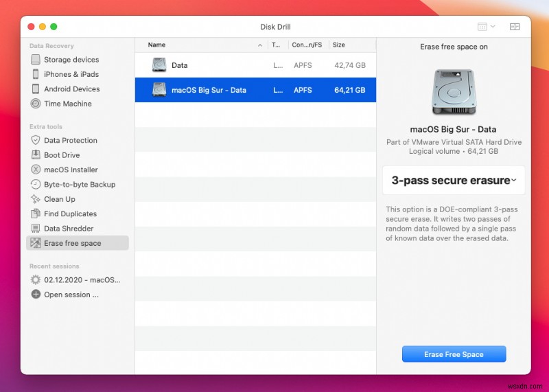The width and height of the screenshot is (549, 392).
Task: Select Find Duplicates tool icon
Action: click(x=36, y=214)
